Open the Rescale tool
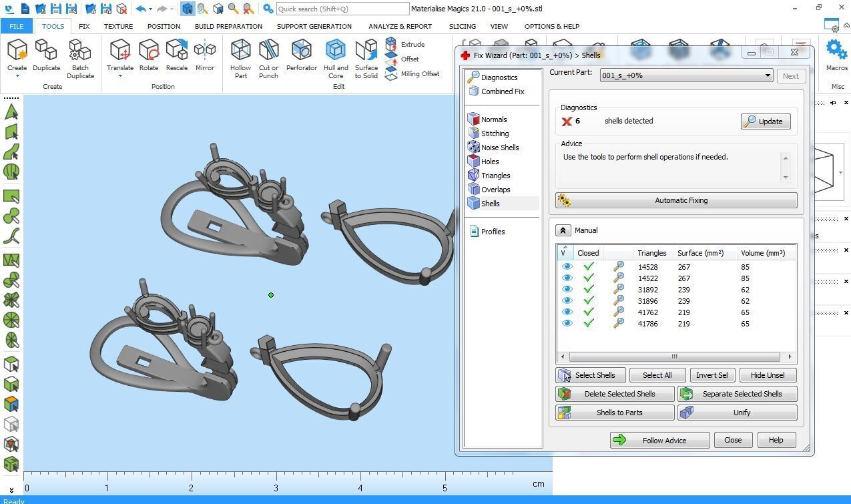 [177, 55]
